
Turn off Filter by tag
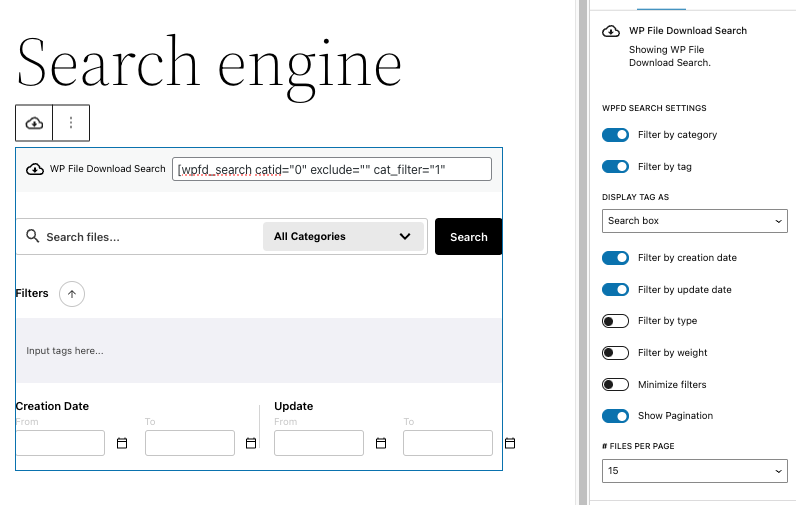coord(615,167)
